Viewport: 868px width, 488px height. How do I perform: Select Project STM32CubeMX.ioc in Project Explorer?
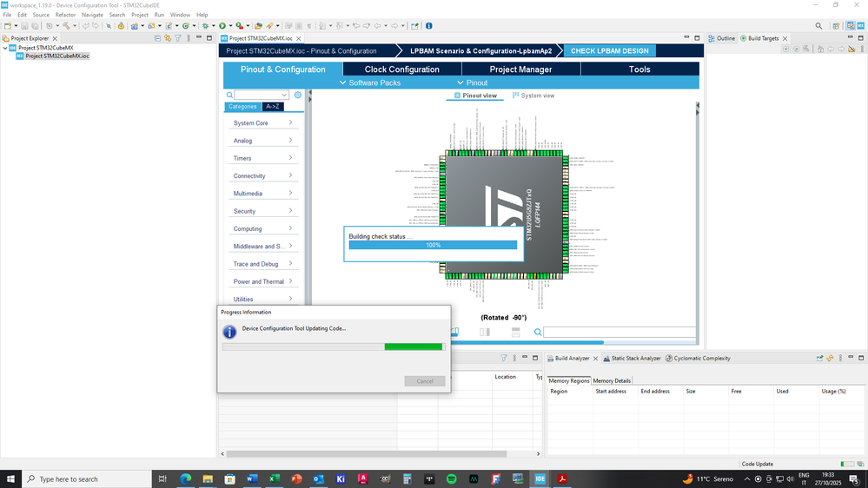pos(53,56)
